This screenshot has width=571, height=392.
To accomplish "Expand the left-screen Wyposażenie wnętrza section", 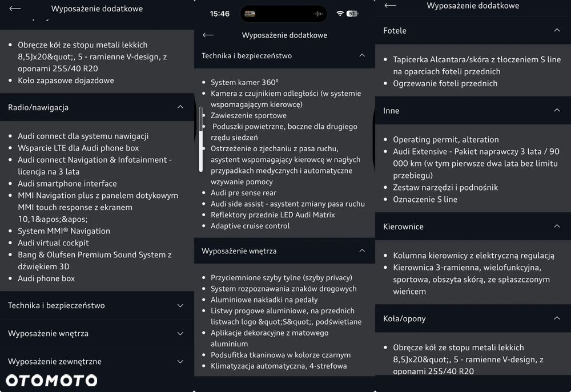I will coord(97,333).
